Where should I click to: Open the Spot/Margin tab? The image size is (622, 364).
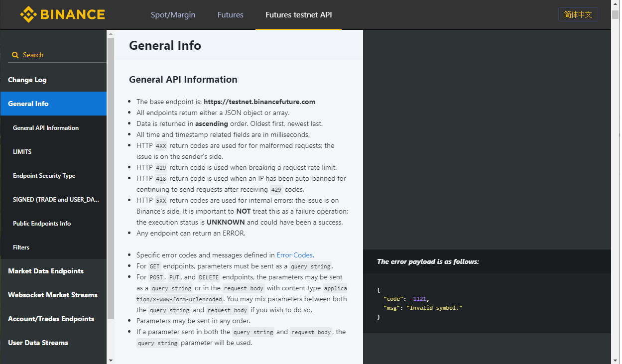pos(173,15)
